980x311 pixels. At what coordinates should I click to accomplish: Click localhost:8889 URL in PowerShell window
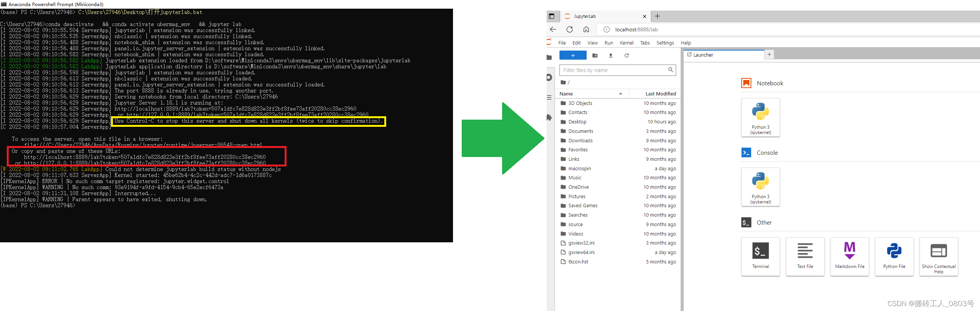pos(145,157)
